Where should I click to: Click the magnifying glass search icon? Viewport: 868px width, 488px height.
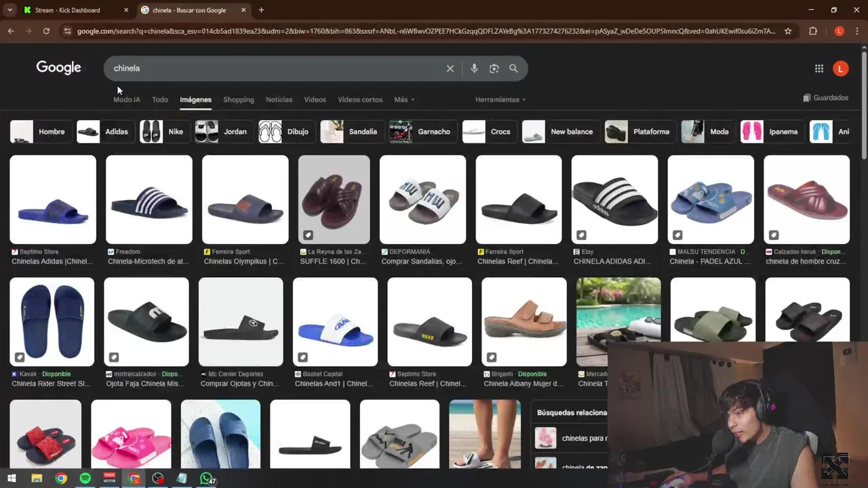[513, 68]
